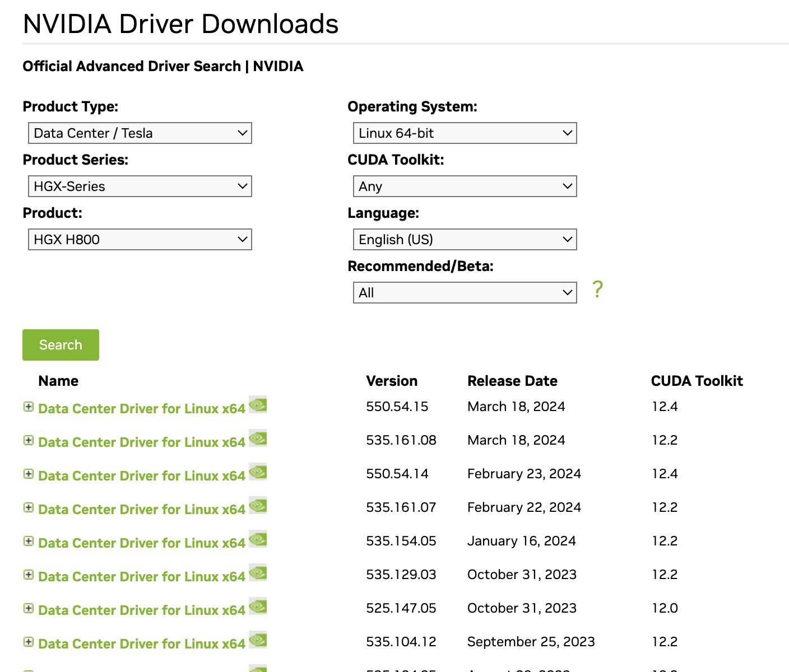Screen dimensions: 789x672
Task: Click NVIDIA logo icon on 535.129.03 row
Action: point(258,573)
